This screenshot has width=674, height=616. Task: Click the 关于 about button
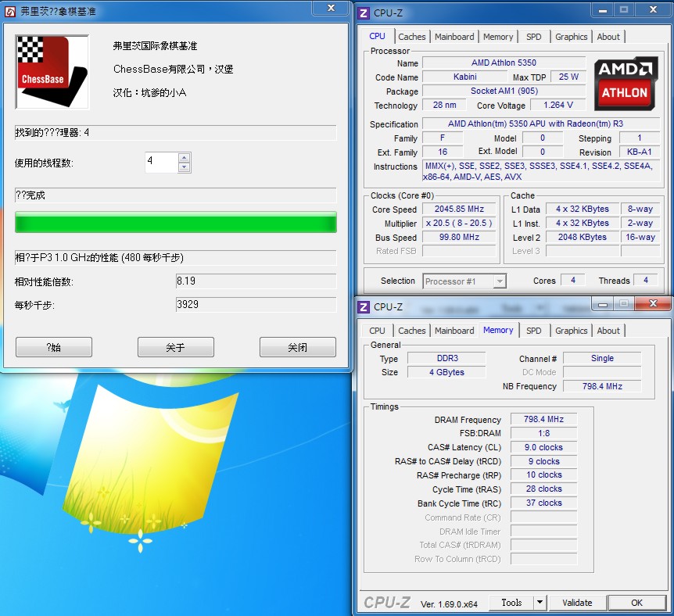pyautogui.click(x=175, y=347)
